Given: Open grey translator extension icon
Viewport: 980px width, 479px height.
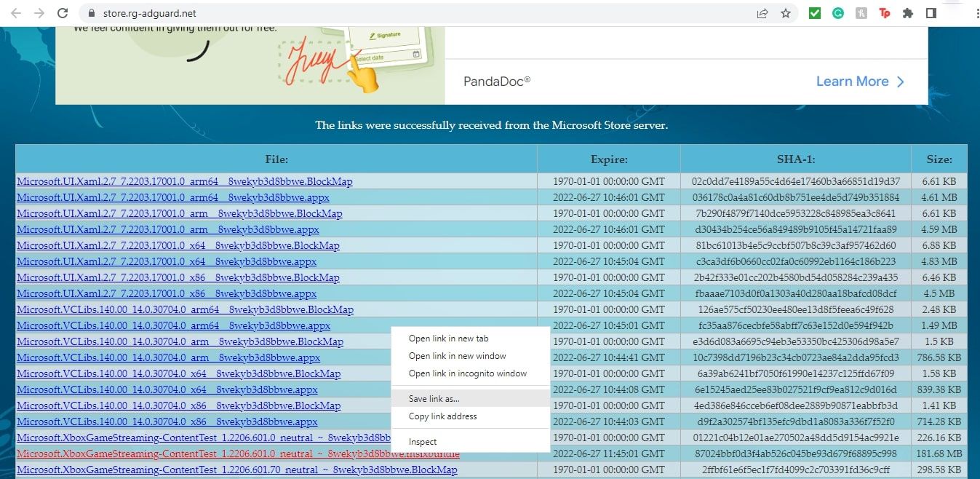Looking at the screenshot, I should (x=861, y=13).
